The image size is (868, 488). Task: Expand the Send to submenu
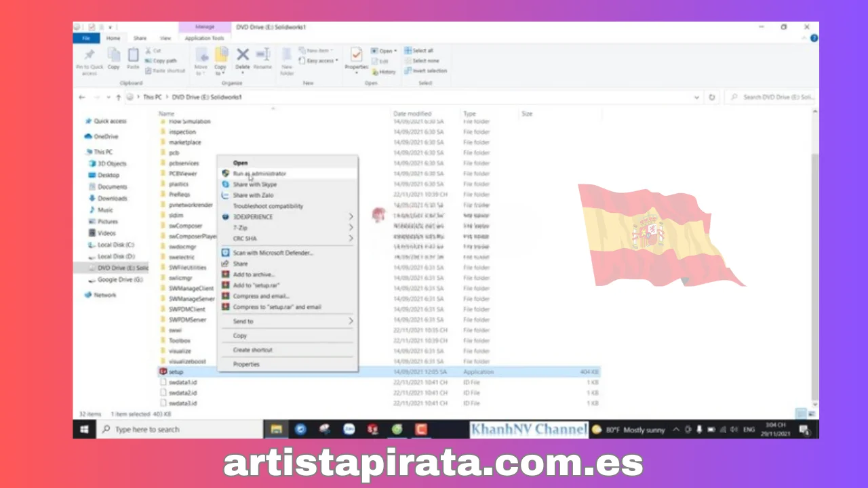[x=288, y=321]
